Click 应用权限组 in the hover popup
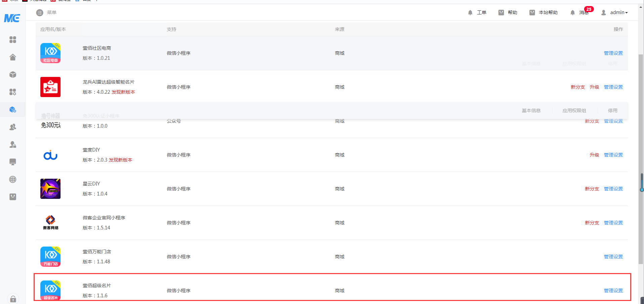 coord(574,111)
